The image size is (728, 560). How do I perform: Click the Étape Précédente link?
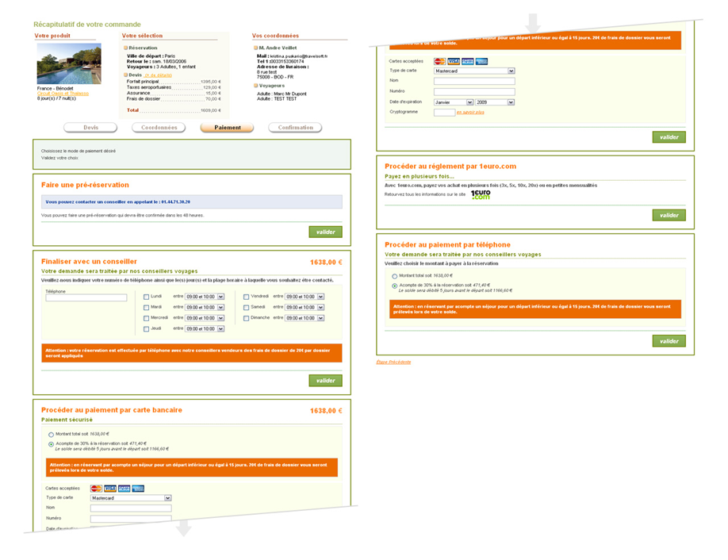393,362
